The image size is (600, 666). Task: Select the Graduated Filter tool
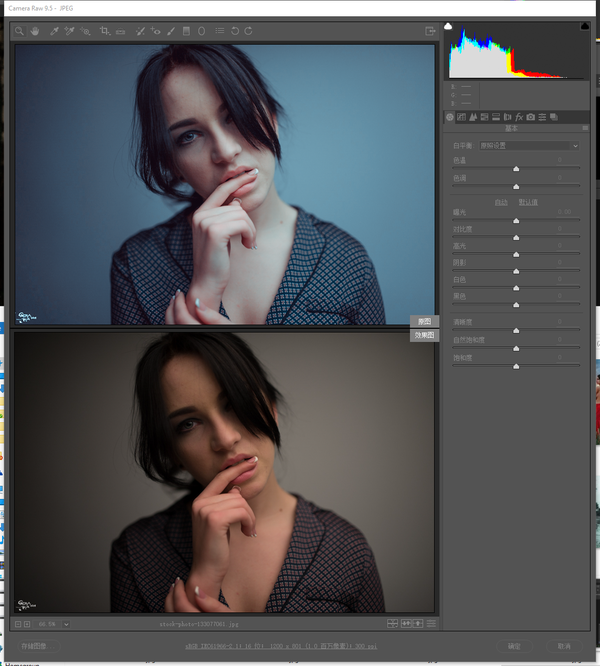(x=186, y=31)
